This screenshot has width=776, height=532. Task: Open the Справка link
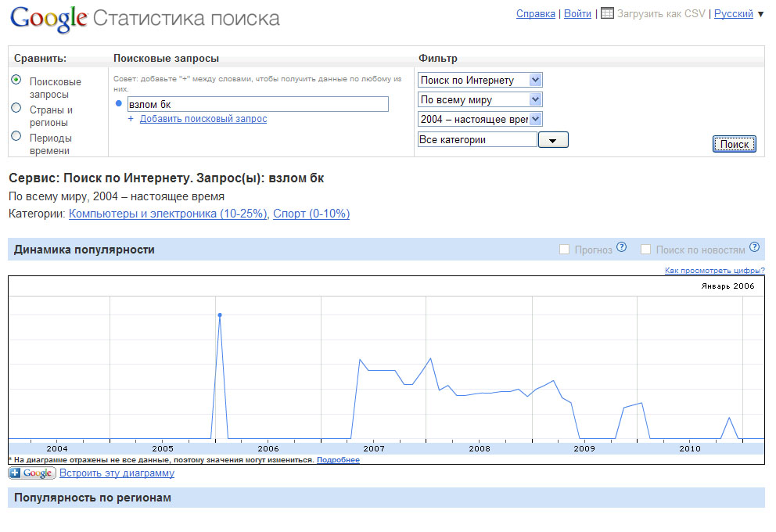coord(536,14)
